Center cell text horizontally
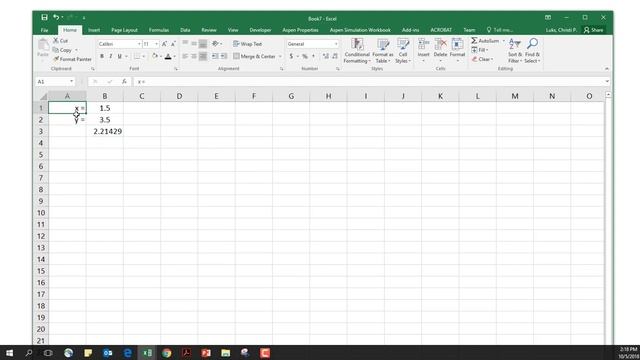This screenshot has width=640, height=360. point(194,56)
